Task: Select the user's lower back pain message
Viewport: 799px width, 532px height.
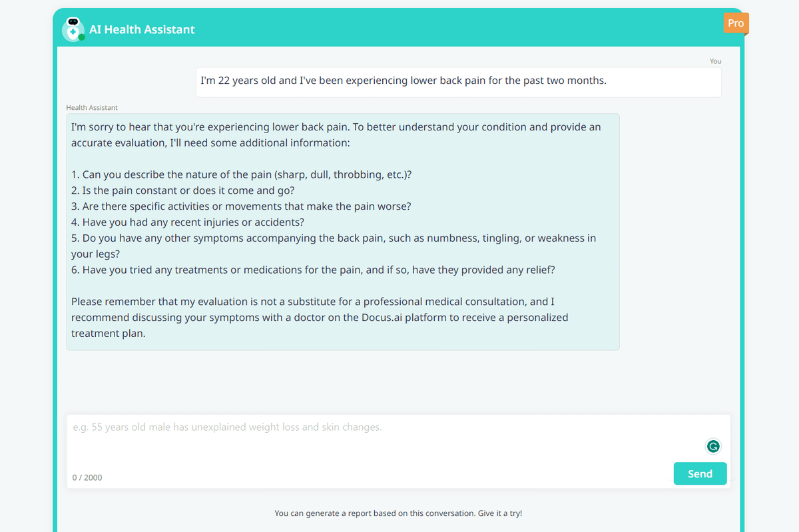Action: [x=403, y=81]
